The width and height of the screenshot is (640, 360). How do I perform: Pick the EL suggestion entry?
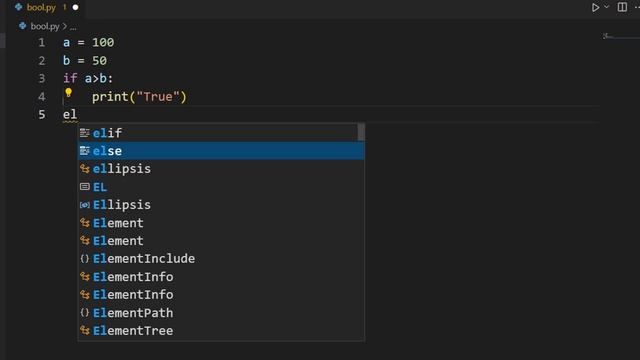[221, 187]
